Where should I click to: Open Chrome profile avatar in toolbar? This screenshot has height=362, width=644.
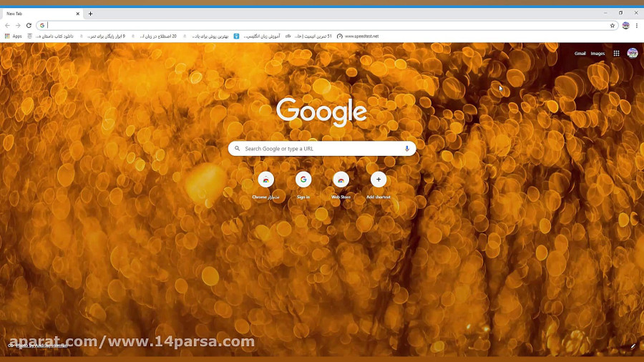[625, 26]
